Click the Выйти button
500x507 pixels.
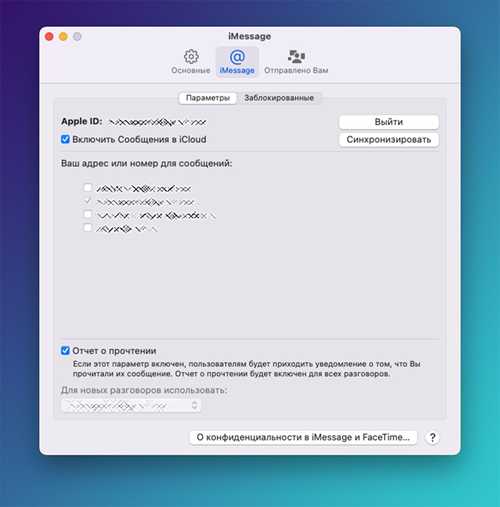pos(389,122)
